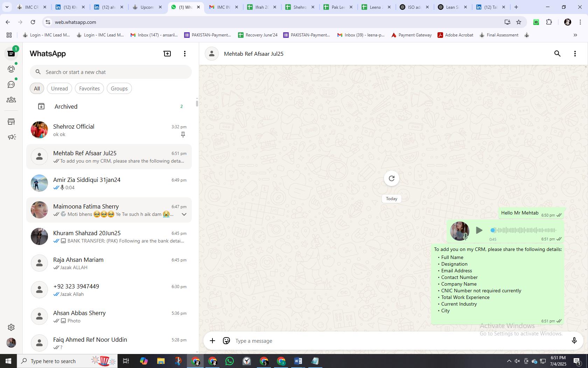Open Raja Ahsan Mariam chat
This screenshot has height=368, width=588.
[109, 263]
